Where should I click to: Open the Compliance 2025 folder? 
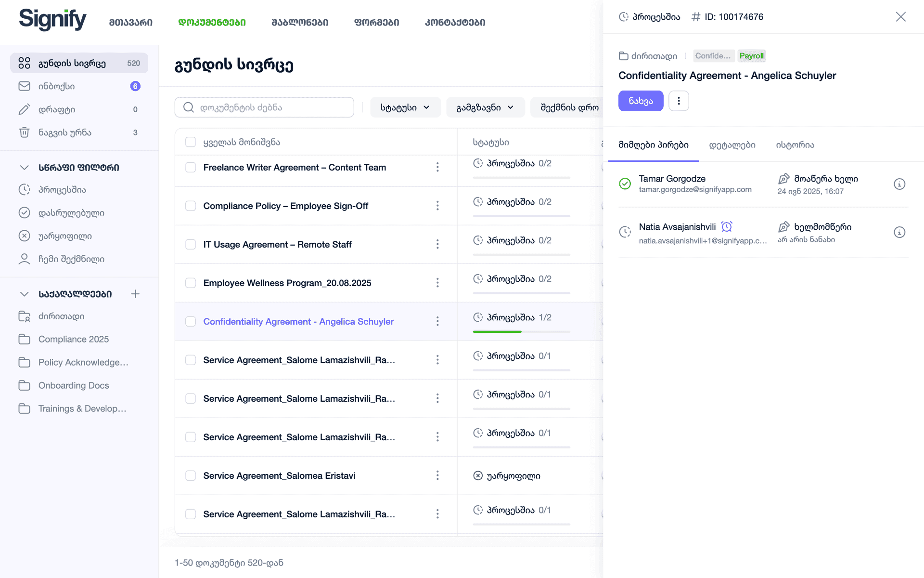[x=74, y=339]
